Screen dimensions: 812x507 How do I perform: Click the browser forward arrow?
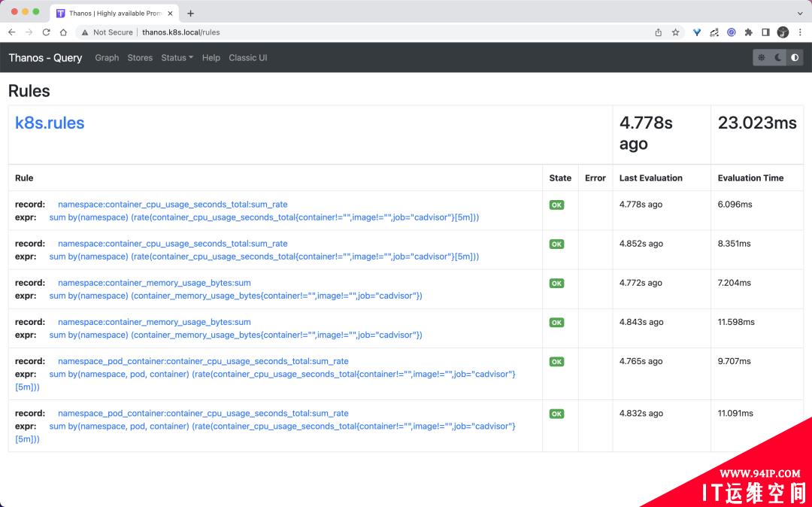(29, 32)
